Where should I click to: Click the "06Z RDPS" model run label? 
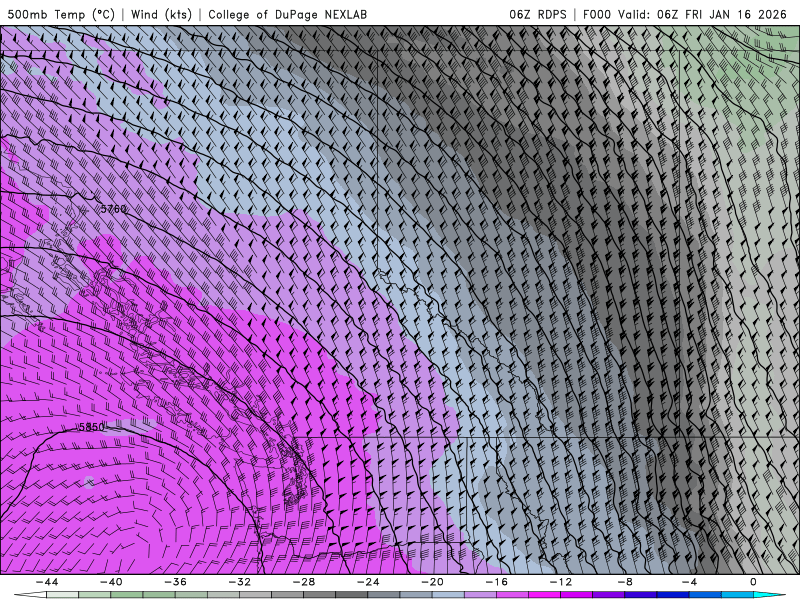[538, 14]
